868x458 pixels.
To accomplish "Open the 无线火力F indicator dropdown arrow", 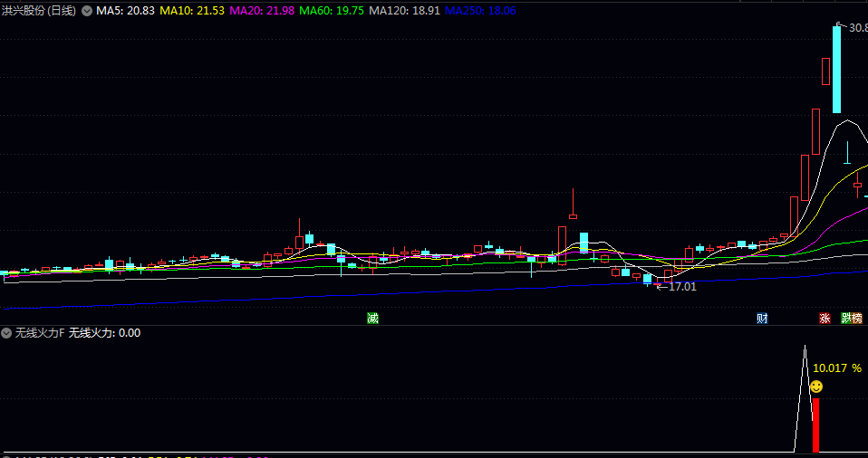I will point(7,333).
